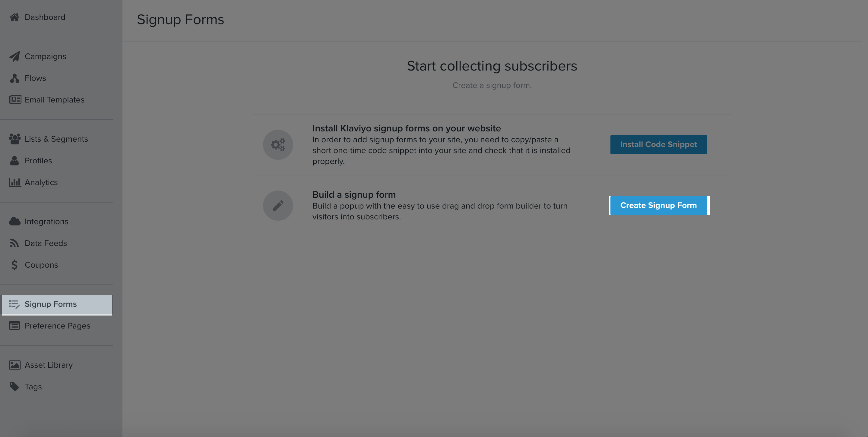Click the 'Build a popup' description text
The height and width of the screenshot is (437, 868).
[440, 211]
